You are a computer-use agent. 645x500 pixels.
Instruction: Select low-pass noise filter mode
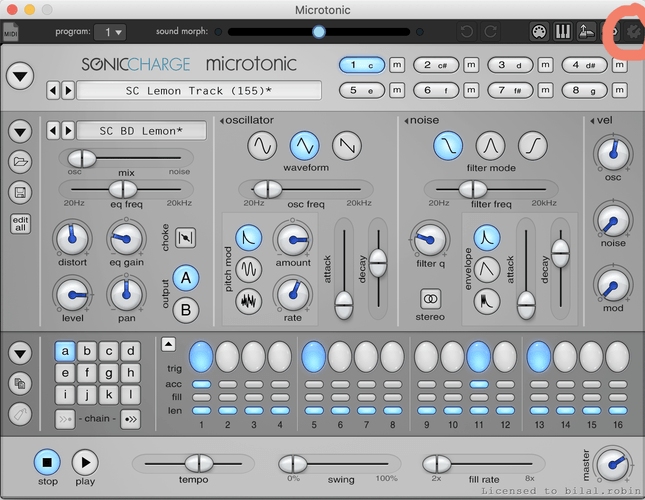[448, 146]
